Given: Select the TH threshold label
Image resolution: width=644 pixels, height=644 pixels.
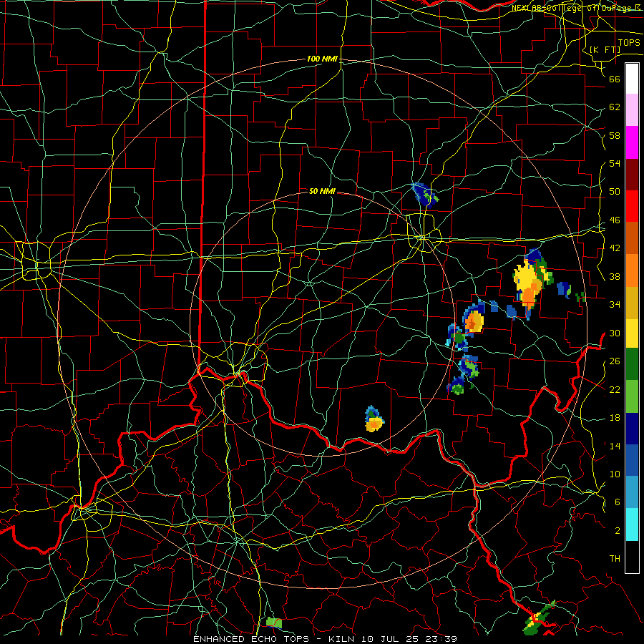Looking at the screenshot, I should 615,559.
